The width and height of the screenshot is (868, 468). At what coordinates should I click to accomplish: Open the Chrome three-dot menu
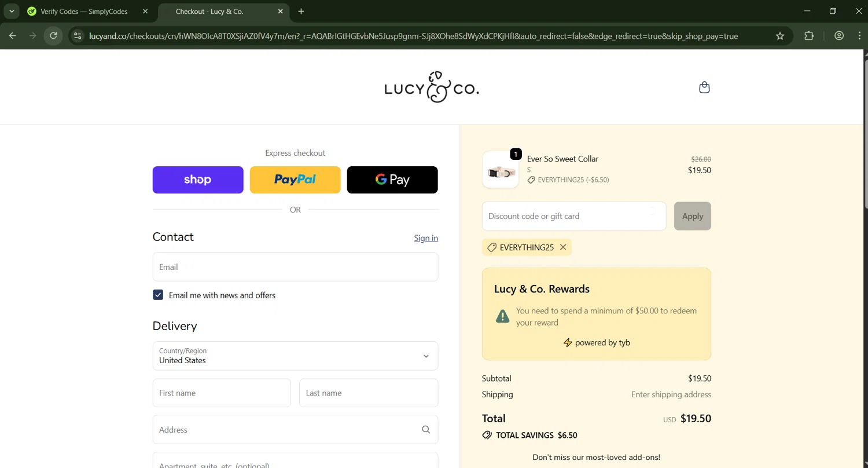click(x=859, y=36)
